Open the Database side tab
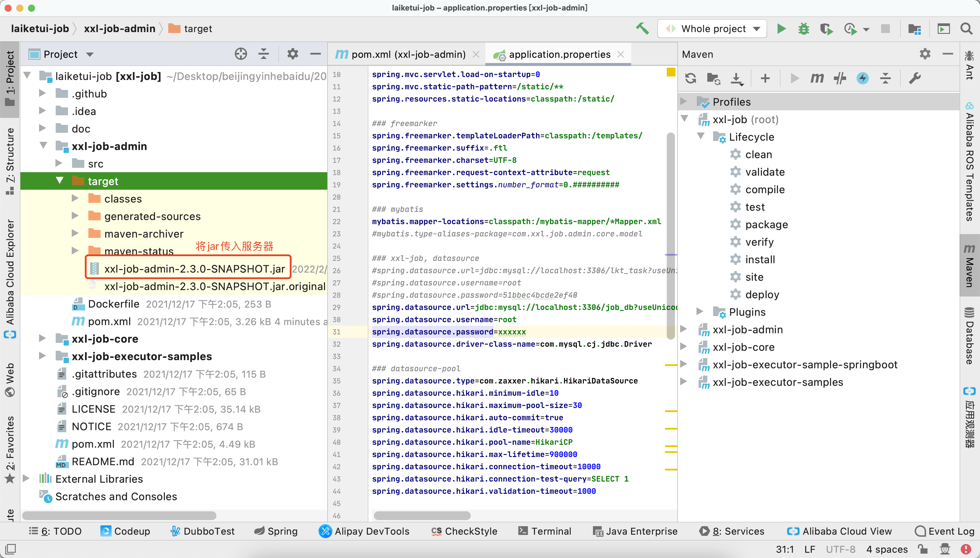The height and width of the screenshot is (558, 980). [969, 336]
